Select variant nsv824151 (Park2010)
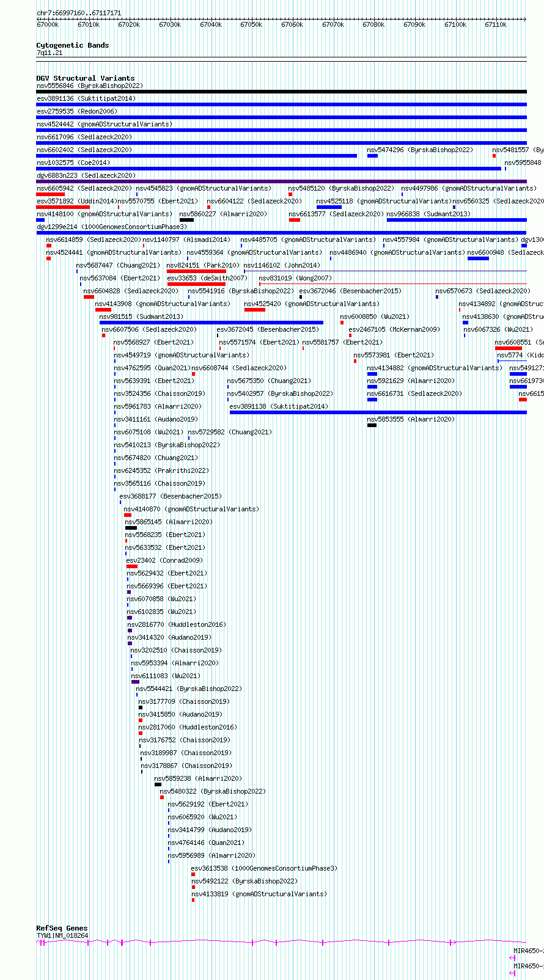This screenshot has width=544, height=980. (x=204, y=265)
